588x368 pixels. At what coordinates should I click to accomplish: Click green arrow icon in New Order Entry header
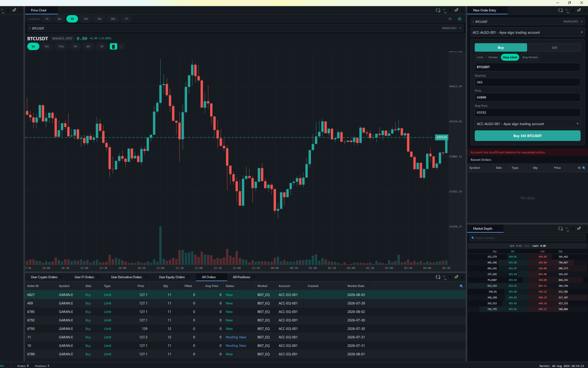578,10
